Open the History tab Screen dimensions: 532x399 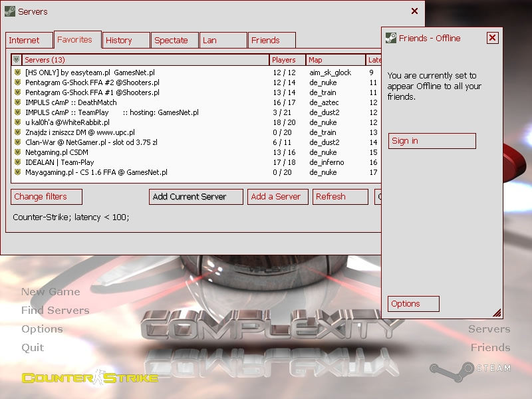tap(126, 41)
